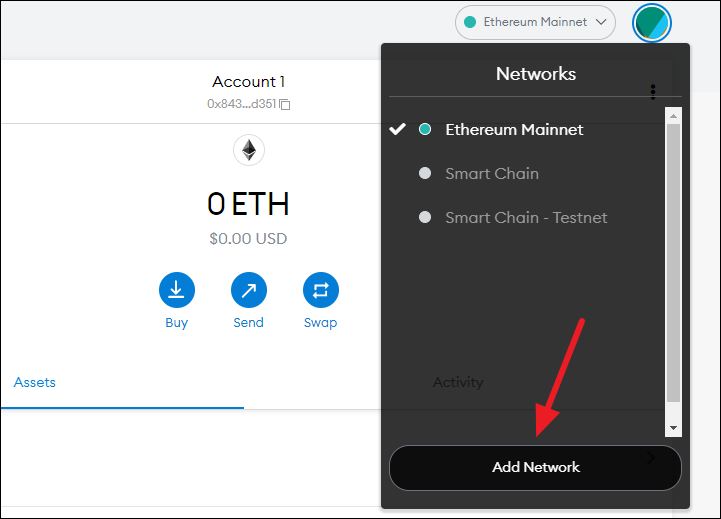
Task: Click the Add Network button
Action: 535,468
